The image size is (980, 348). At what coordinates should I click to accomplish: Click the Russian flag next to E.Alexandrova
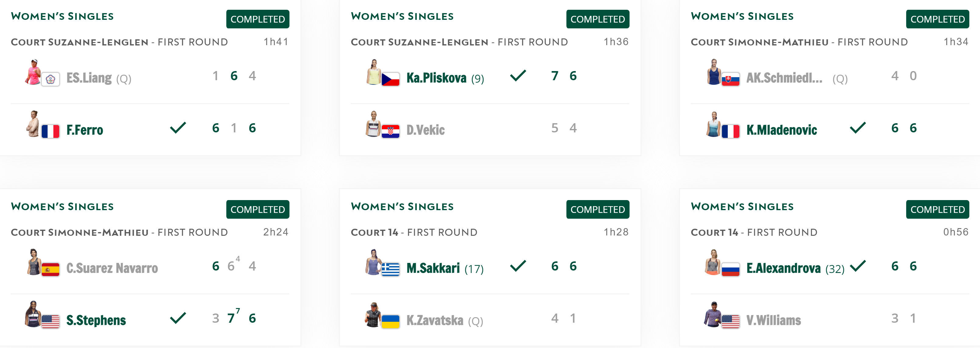coord(731,269)
